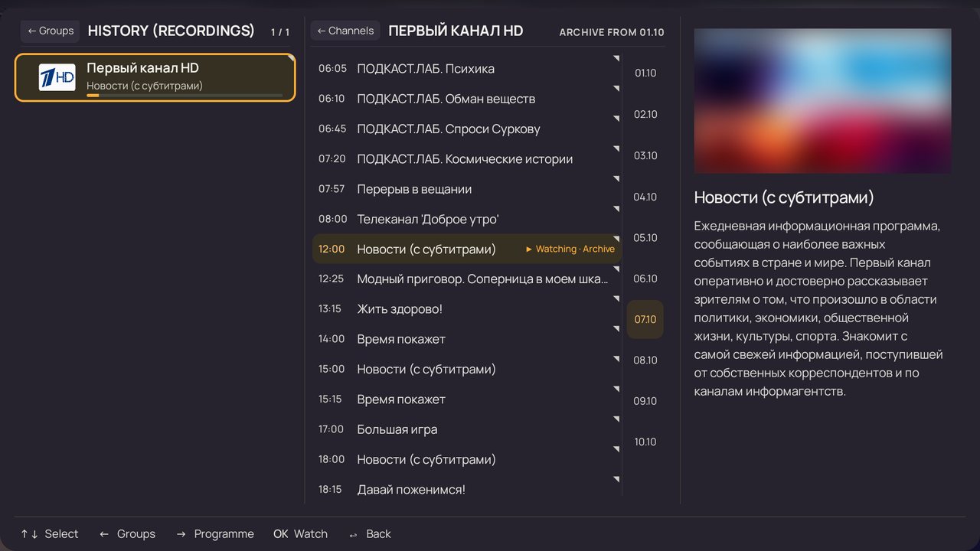Click the Back hint in footer
This screenshot has height=551, width=980.
click(369, 534)
